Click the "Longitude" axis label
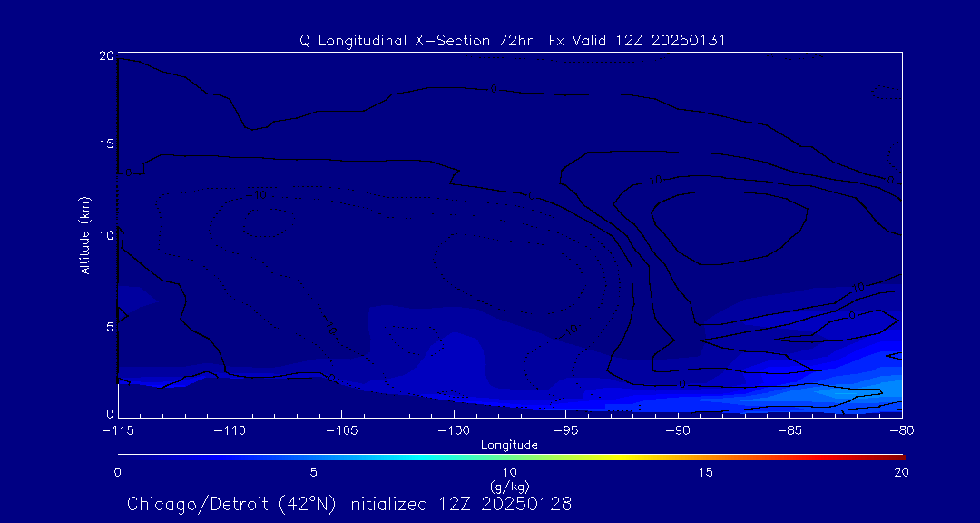 tap(509, 446)
